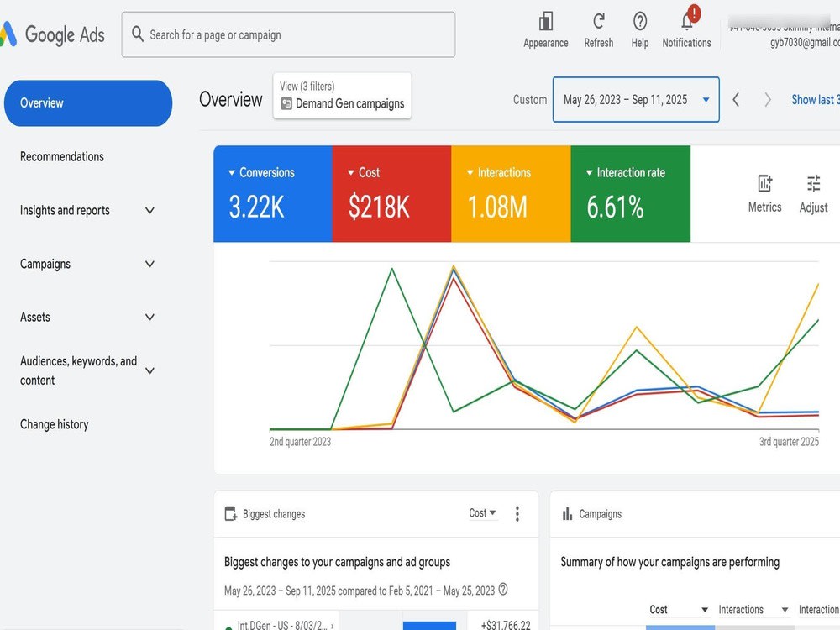Screen dimensions: 840x630
Task: Open Recommendations in the sidebar
Action: pos(62,157)
